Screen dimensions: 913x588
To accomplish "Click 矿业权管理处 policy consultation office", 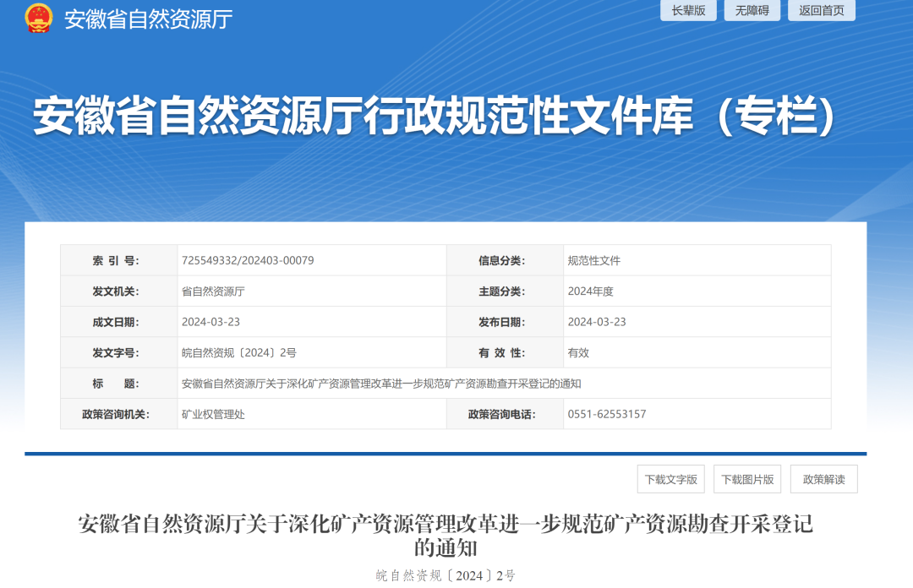I will [213, 414].
